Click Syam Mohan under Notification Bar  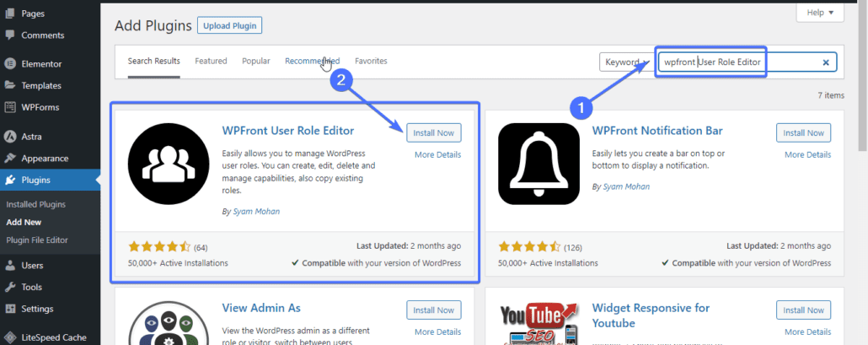tap(626, 186)
